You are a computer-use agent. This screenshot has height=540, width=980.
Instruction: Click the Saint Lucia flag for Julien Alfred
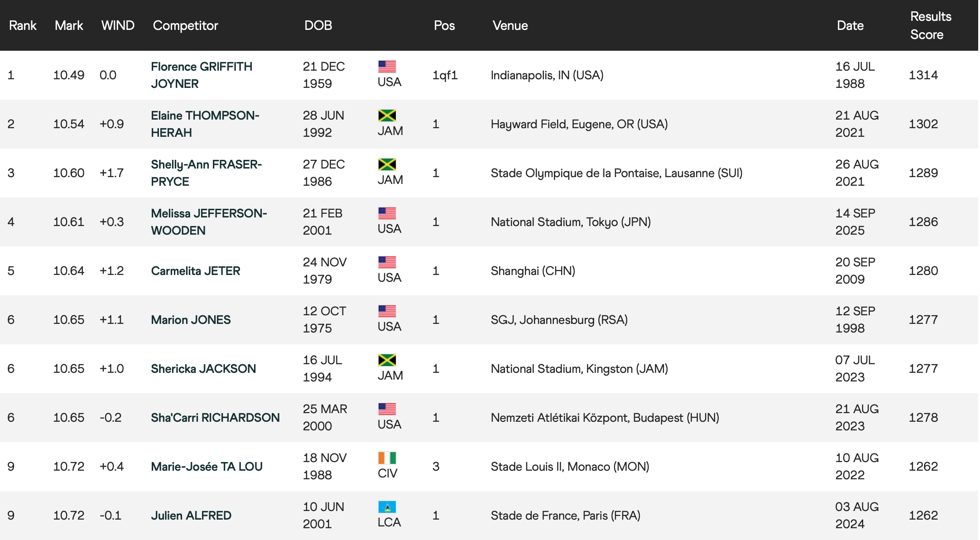coord(387,507)
